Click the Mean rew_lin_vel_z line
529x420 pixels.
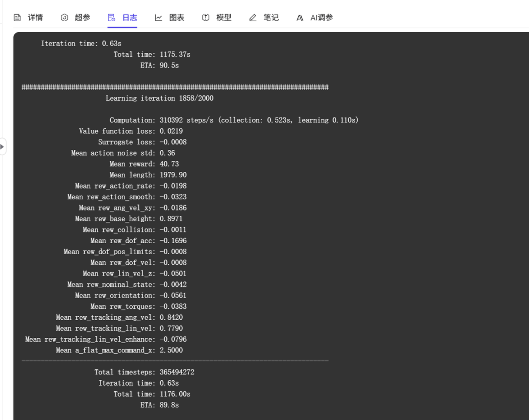tap(135, 274)
